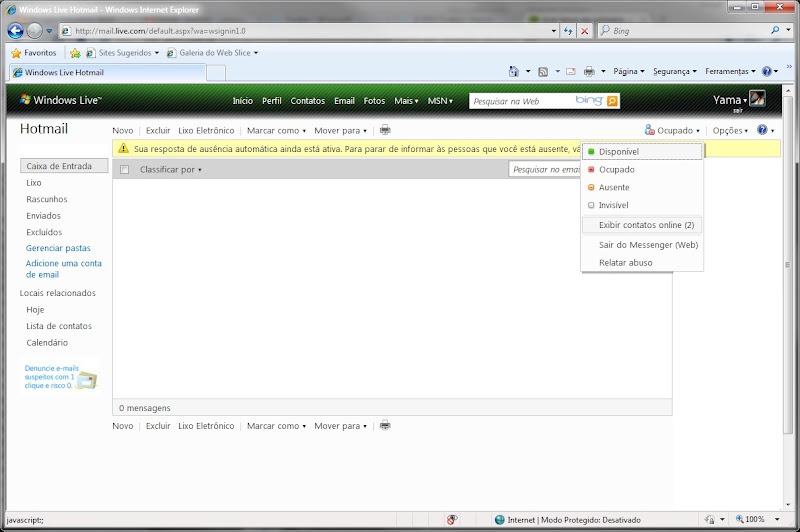Viewport: 800px width, 532px height.
Task: Click the orange Bing search button in Windows Live header
Action: pos(612,101)
